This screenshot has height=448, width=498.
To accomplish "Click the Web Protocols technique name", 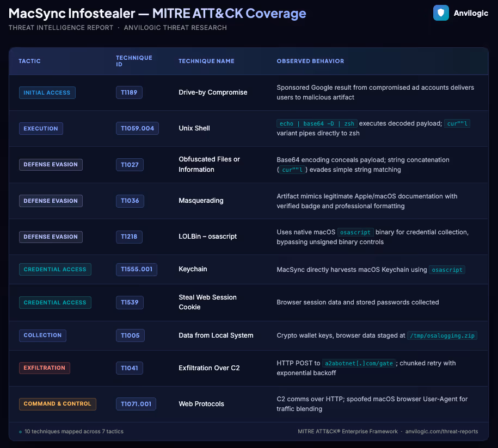I will pyautogui.click(x=201, y=404).
